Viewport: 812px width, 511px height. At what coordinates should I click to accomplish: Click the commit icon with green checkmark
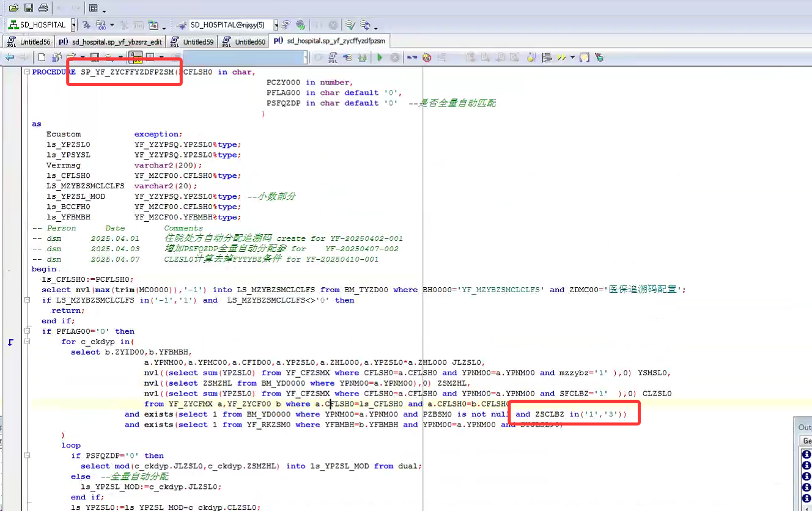(x=350, y=25)
